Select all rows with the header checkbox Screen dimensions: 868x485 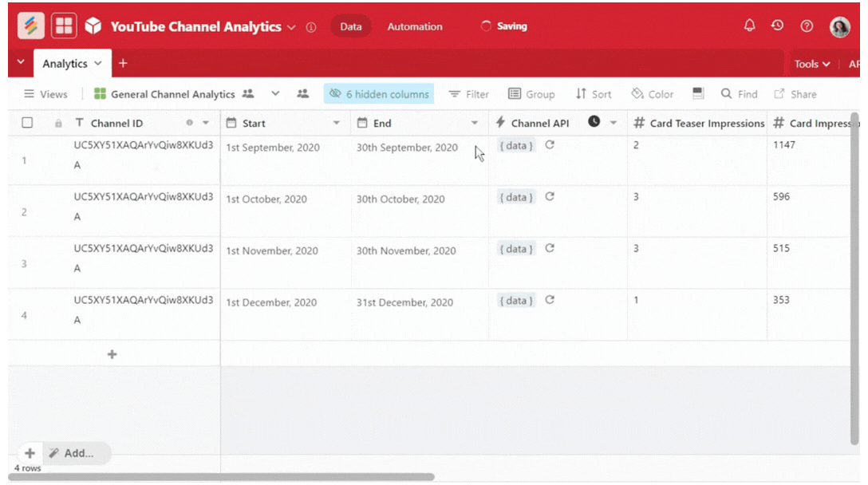[x=27, y=123]
